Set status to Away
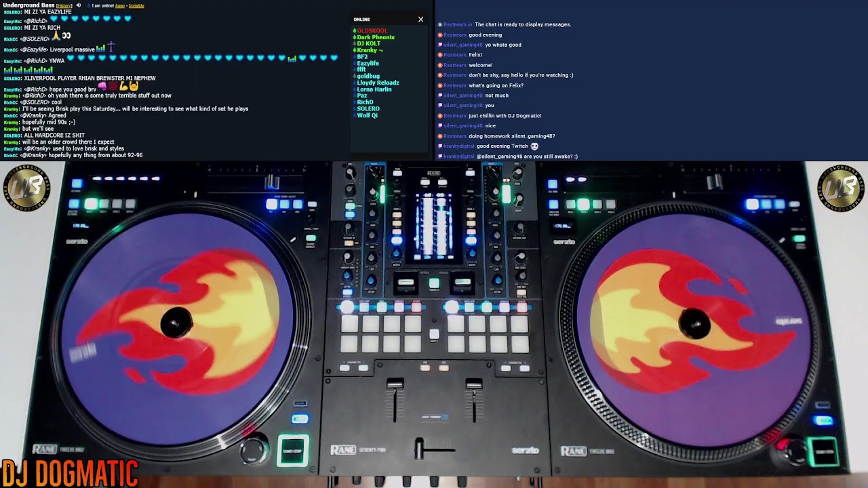 (120, 5)
